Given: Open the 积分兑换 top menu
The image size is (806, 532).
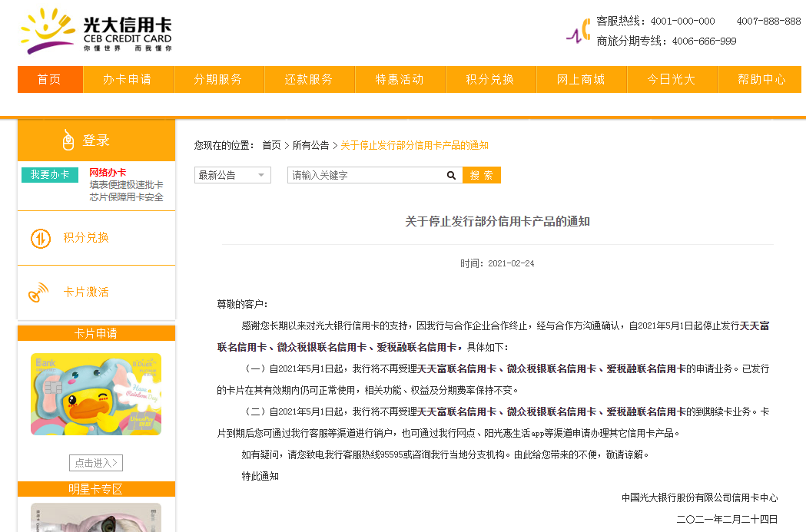Looking at the screenshot, I should click(x=490, y=80).
